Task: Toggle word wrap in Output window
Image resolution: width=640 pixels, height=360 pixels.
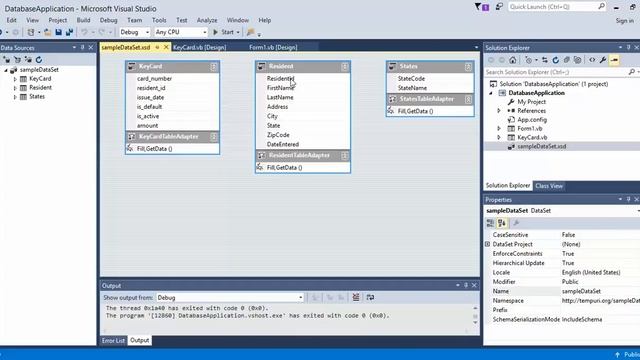Action: pos(370,298)
